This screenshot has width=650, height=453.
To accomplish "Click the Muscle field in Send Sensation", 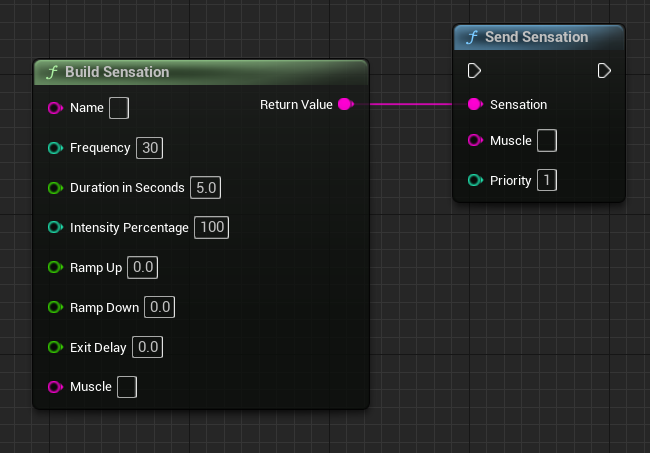I will click(x=547, y=141).
